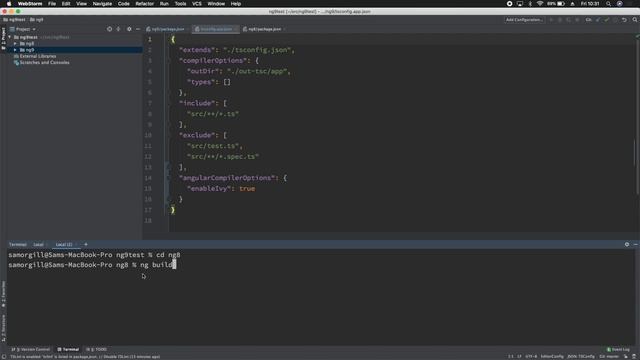Click the read-only lock icon in status bar
The width and height of the screenshot is (640, 360).
coord(626,356)
